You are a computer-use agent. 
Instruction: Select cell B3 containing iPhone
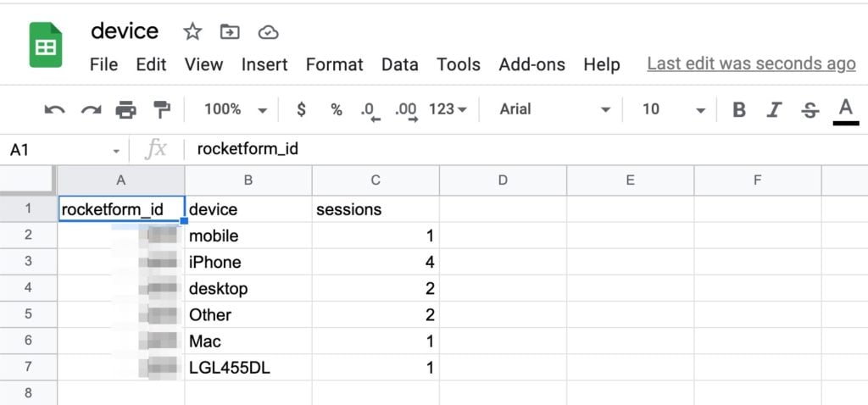pos(248,262)
